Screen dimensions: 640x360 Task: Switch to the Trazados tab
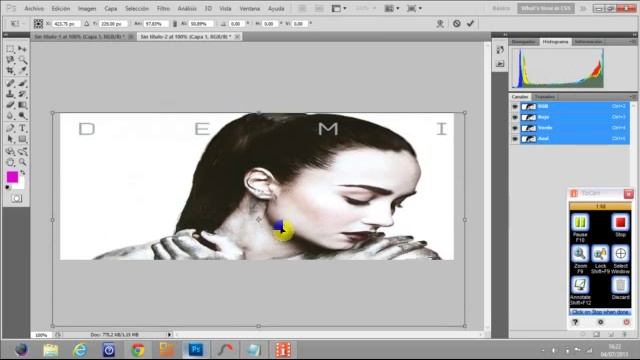coord(544,97)
